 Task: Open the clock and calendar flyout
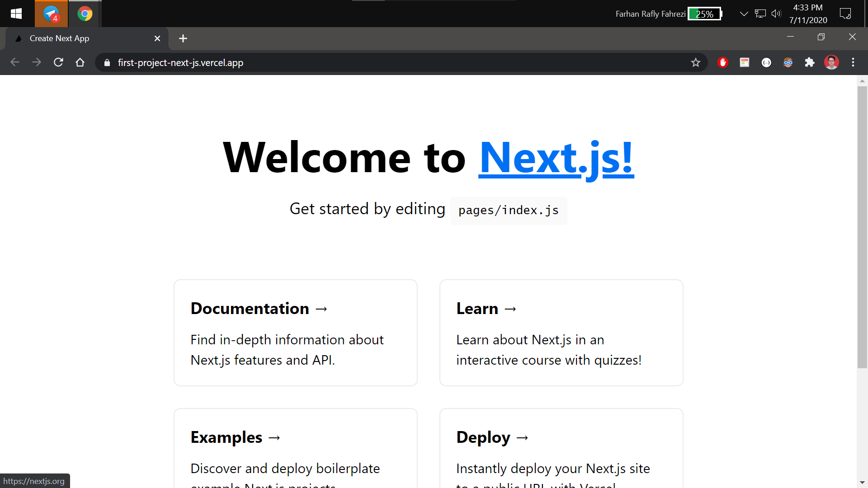808,14
